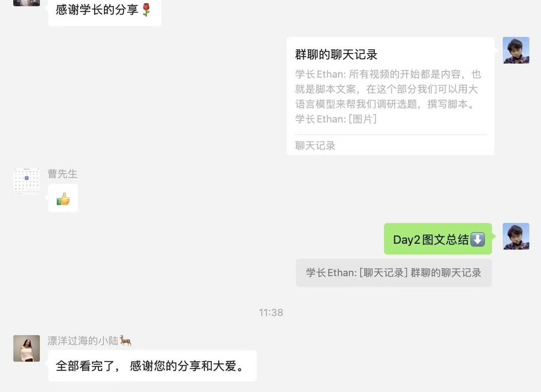Viewport: 541px width, 392px height.
Task: Click sender avatar beside chat record card
Action: (x=516, y=50)
